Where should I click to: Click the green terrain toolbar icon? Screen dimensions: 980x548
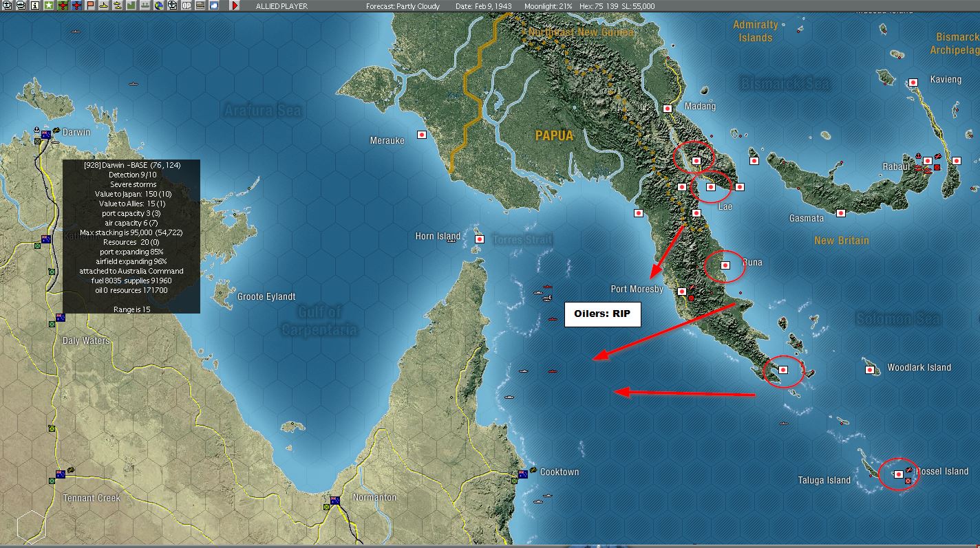[x=131, y=6]
